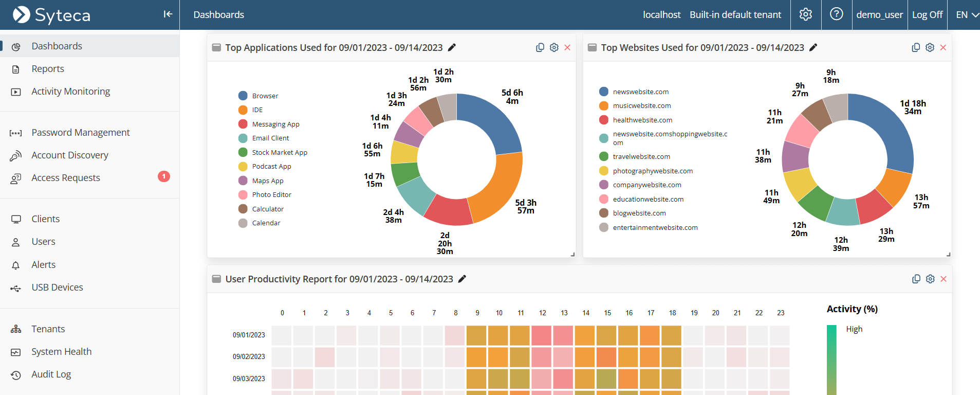Screen dimensions: 980x395
Task: Click the Clients monitor icon
Action: coord(16,220)
